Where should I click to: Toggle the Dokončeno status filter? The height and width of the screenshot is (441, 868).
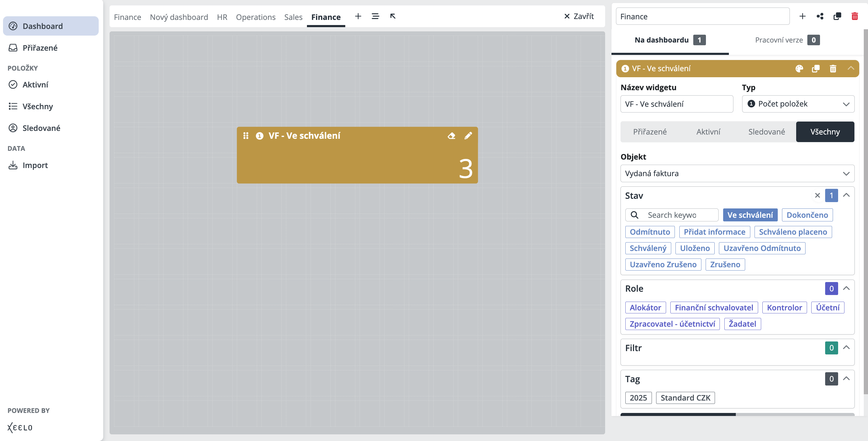pyautogui.click(x=807, y=215)
